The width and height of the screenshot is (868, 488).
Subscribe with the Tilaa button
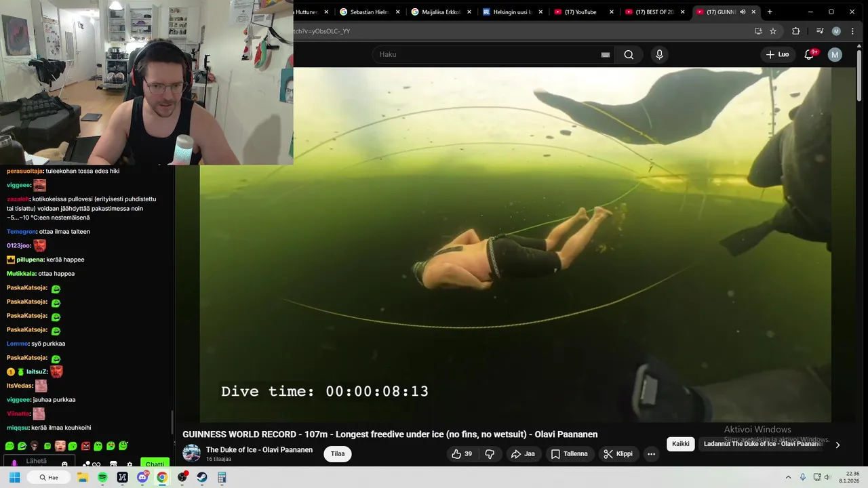pos(338,454)
